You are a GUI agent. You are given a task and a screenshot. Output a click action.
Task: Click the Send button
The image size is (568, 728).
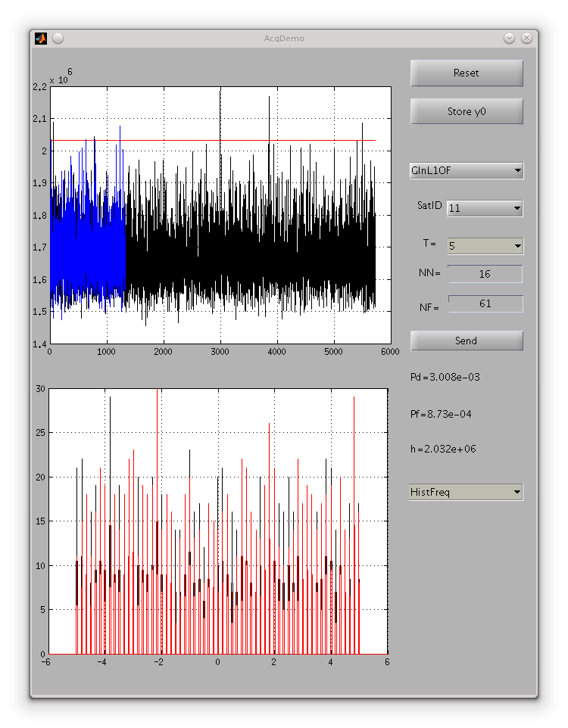point(467,341)
